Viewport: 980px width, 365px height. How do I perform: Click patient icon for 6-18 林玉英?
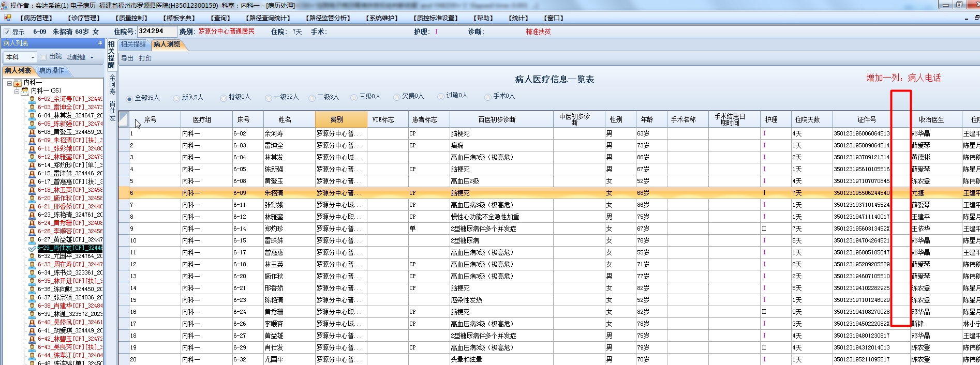click(x=32, y=190)
